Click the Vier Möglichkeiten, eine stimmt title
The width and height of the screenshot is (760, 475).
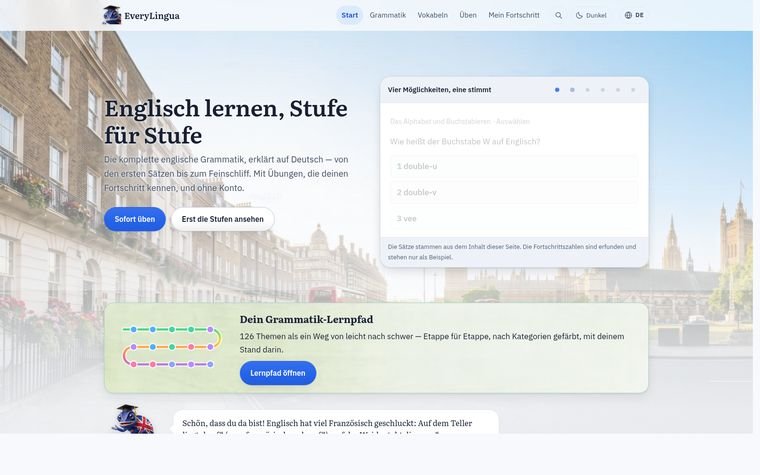pos(439,90)
